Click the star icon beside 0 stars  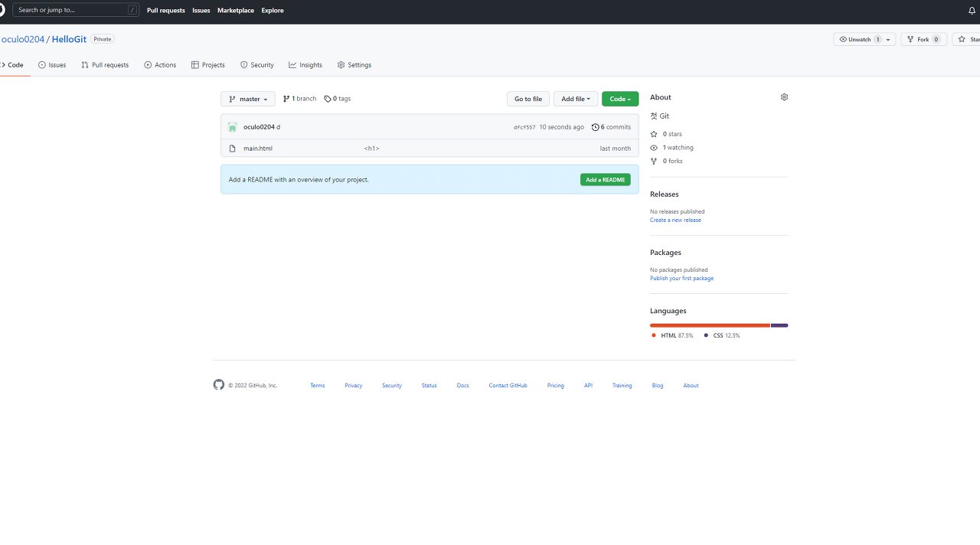[654, 134]
